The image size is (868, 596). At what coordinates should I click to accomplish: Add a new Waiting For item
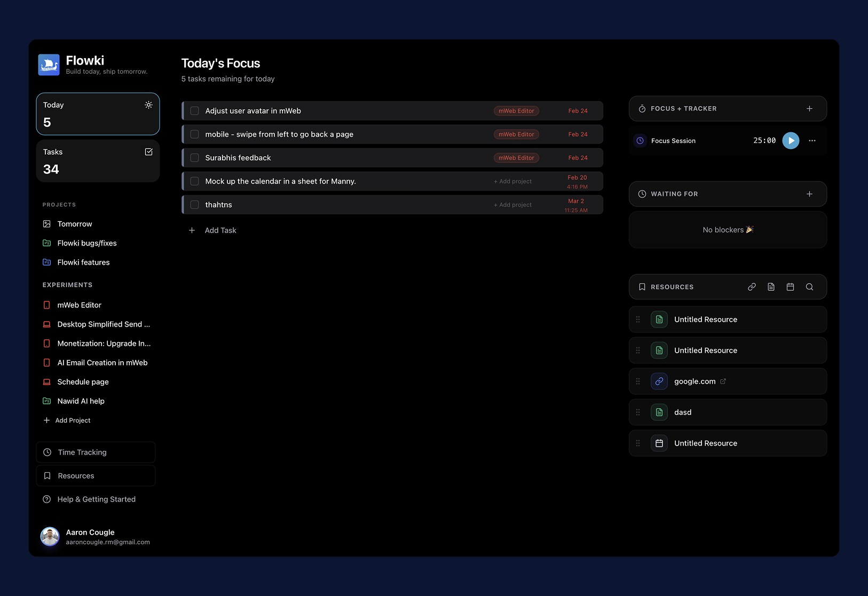(x=809, y=194)
